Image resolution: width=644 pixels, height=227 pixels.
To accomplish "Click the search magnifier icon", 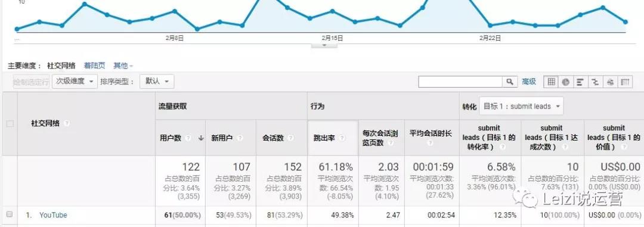I will tap(510, 82).
